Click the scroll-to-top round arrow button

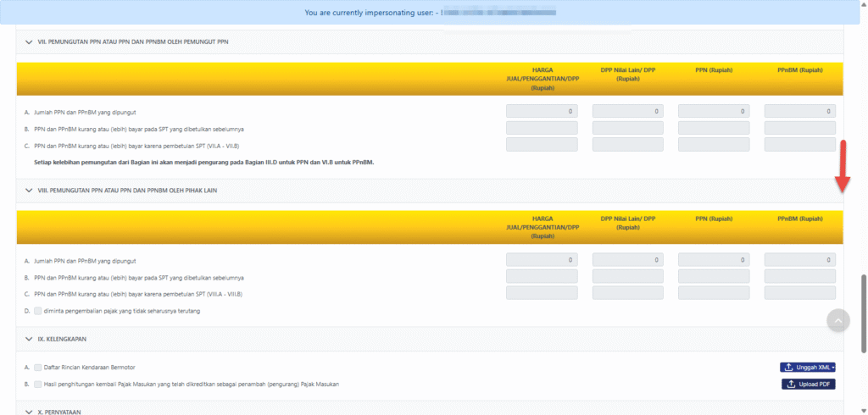pyautogui.click(x=837, y=319)
